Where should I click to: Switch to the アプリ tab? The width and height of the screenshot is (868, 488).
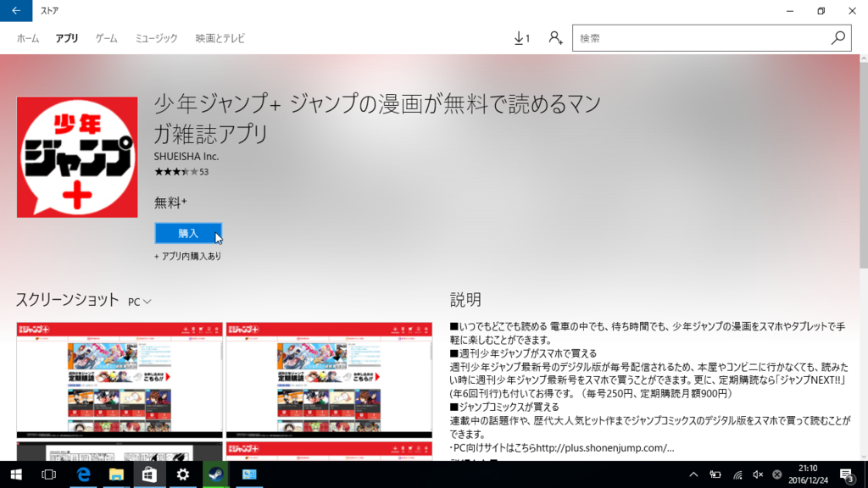tap(66, 38)
